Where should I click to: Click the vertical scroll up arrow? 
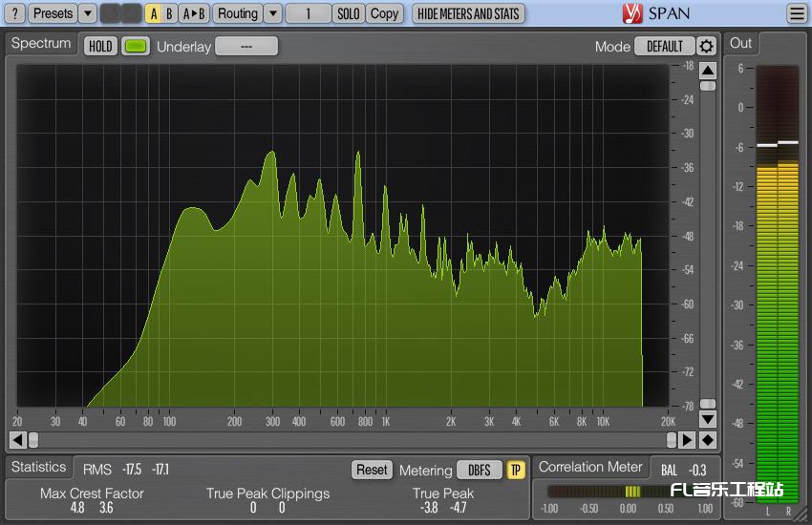pyautogui.click(x=707, y=71)
